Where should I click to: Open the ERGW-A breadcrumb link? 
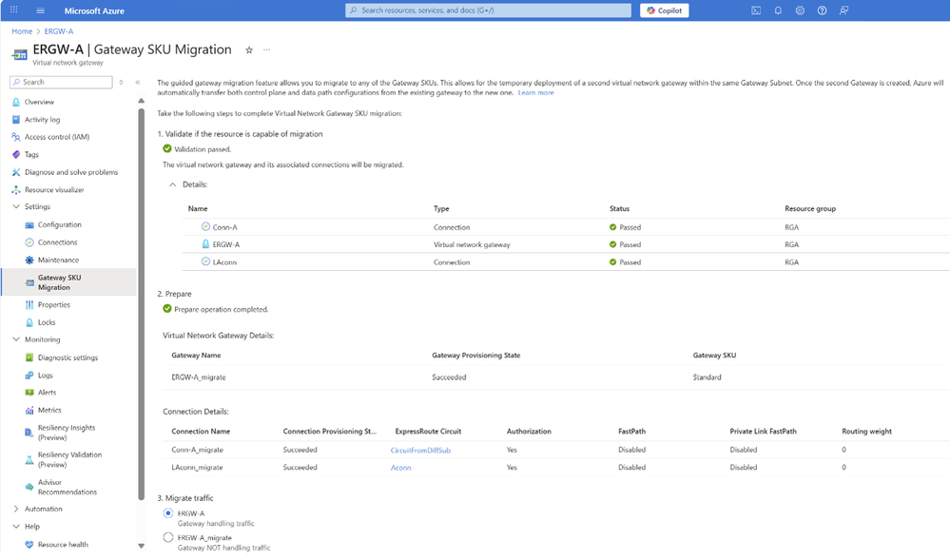click(59, 31)
